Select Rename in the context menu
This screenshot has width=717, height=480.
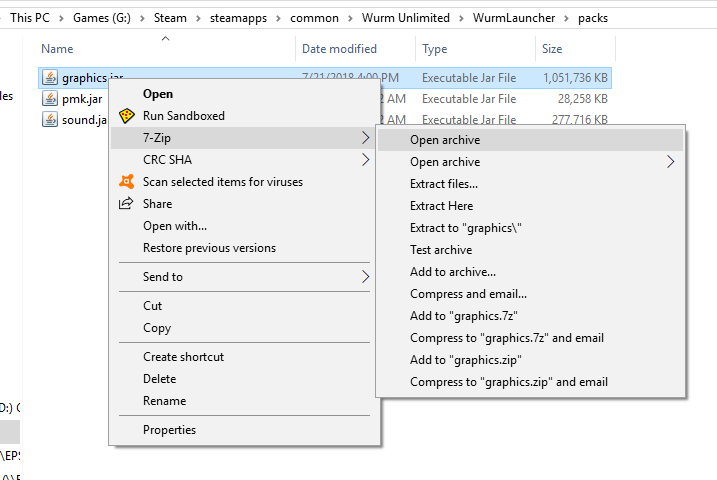coord(245,400)
